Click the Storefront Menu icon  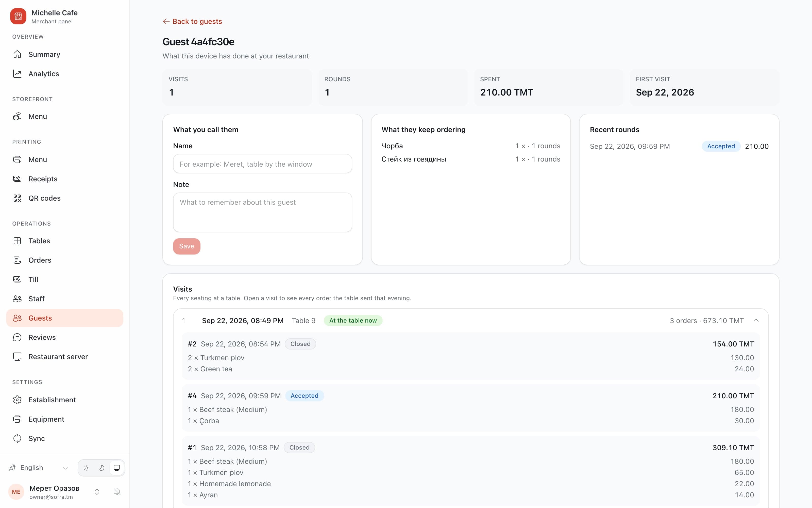pyautogui.click(x=17, y=116)
